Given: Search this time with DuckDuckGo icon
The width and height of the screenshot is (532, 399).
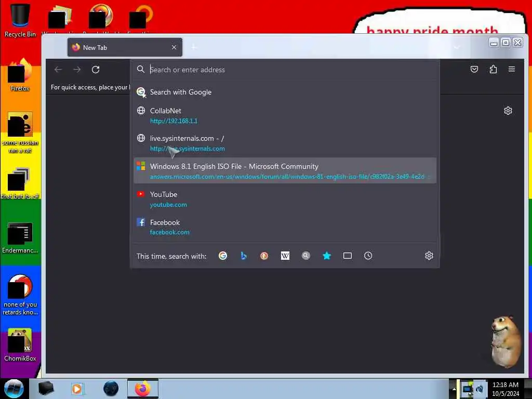Looking at the screenshot, I should 264,256.
